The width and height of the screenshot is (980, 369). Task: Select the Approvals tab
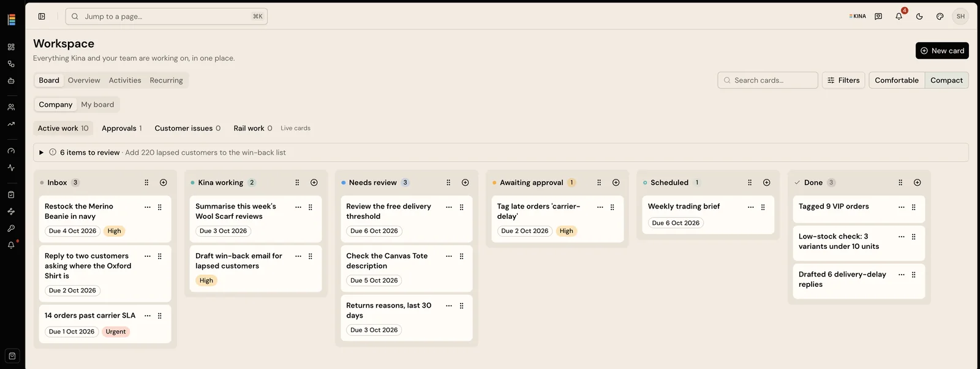click(122, 128)
